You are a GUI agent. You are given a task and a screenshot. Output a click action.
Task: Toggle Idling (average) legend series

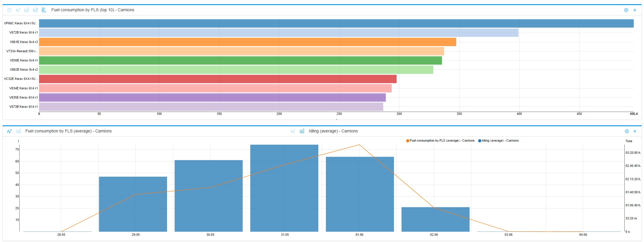[498, 141]
